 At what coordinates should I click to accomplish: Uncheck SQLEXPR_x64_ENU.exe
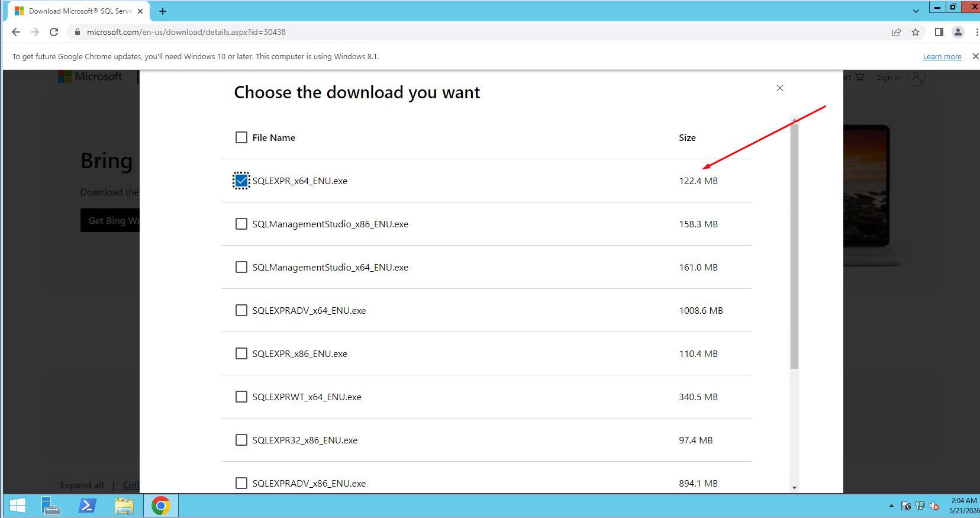241,181
